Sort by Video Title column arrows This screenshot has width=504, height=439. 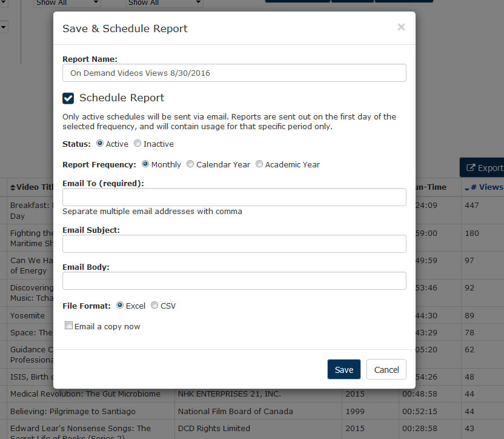click(13, 187)
